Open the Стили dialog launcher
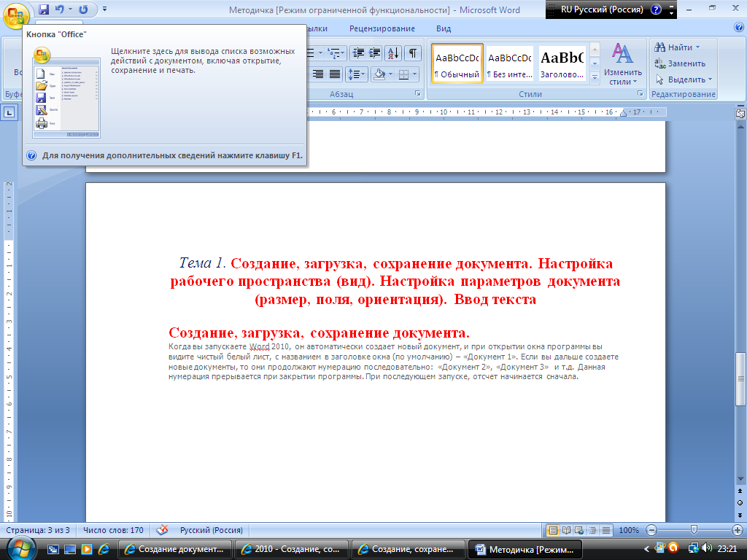This screenshot has height=560, width=747. tap(640, 94)
